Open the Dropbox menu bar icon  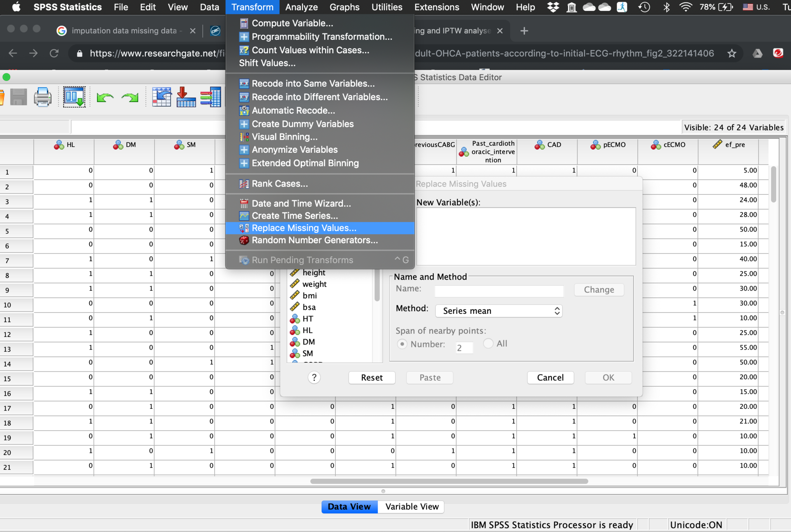[x=553, y=7]
